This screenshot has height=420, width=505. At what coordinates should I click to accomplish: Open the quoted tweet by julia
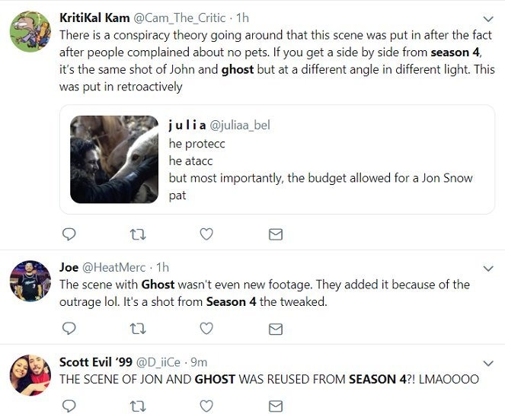277,159
